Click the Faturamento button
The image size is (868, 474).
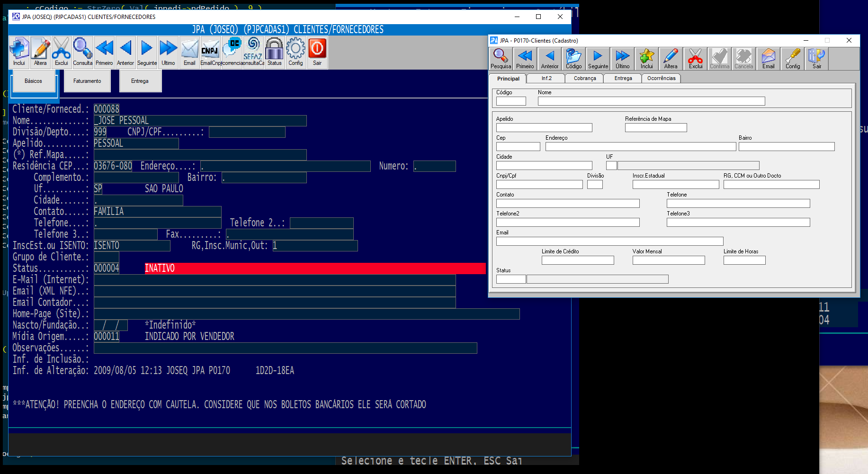point(87,81)
